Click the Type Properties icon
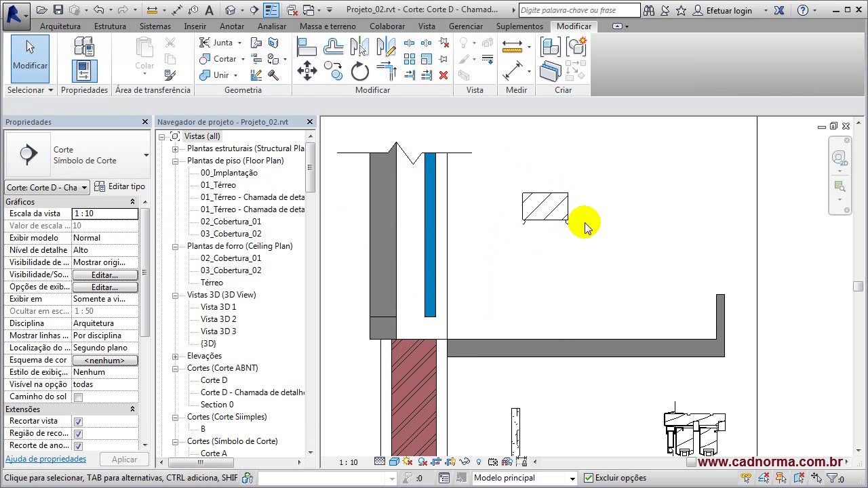Viewport: 868px width, 488px height. click(84, 46)
